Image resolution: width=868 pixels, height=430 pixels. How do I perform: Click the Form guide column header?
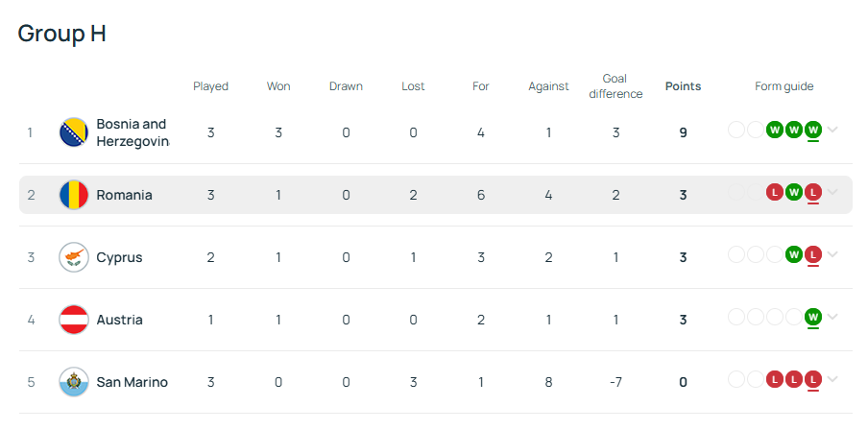point(784,86)
